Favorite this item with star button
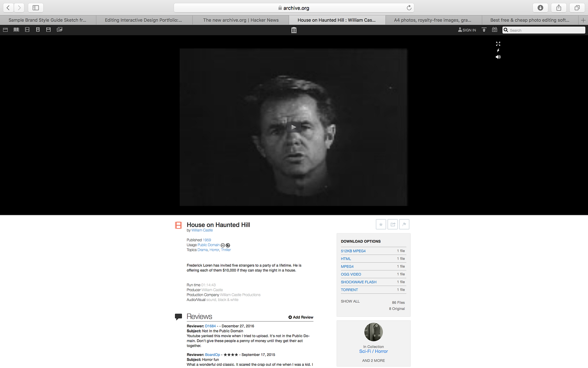588x368 pixels. tap(381, 224)
